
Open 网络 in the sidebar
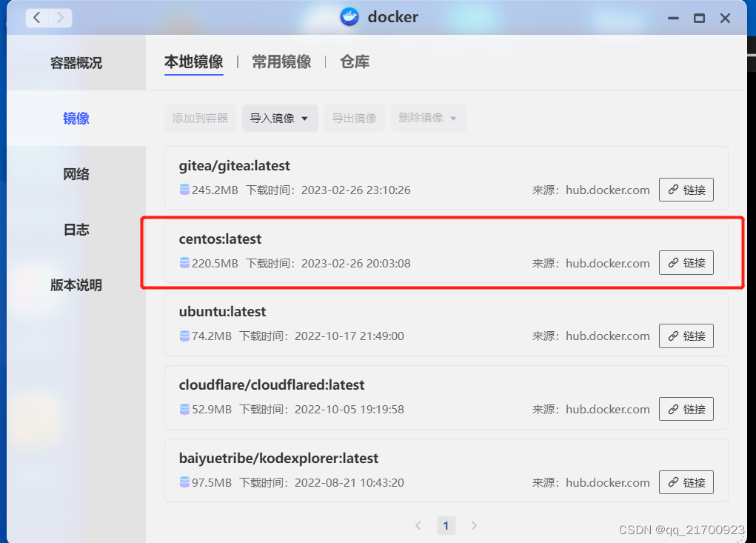pos(76,174)
